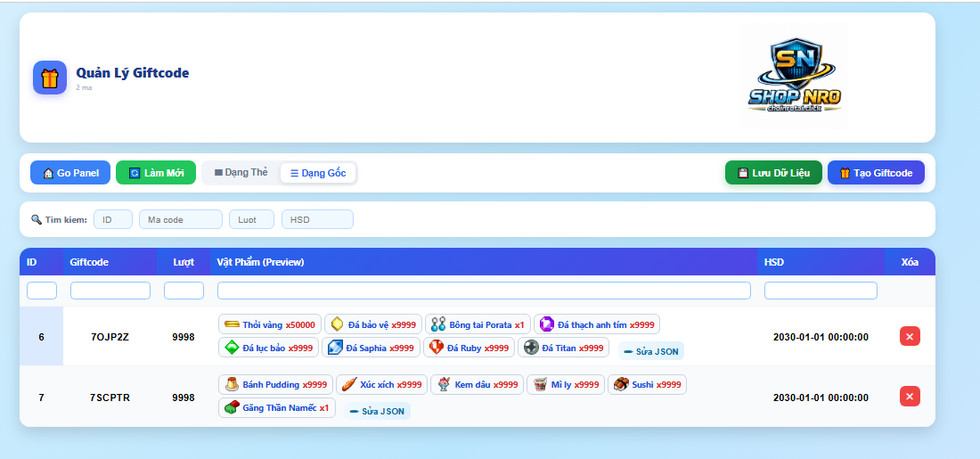This screenshot has height=459, width=980.
Task: Edit JSON for giftcode 7OJP2Z
Action: coord(651,351)
